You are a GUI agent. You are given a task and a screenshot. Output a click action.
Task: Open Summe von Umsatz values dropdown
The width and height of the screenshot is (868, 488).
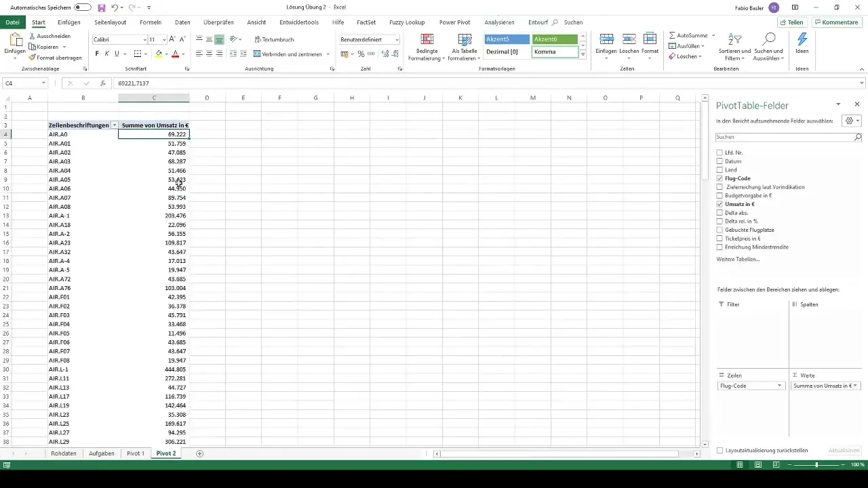click(x=856, y=386)
